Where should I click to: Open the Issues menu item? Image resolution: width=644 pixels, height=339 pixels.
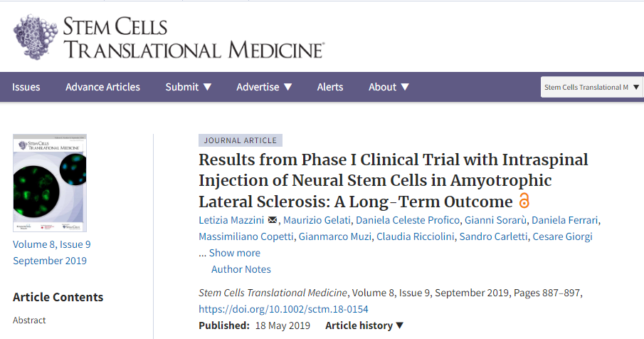[26, 87]
